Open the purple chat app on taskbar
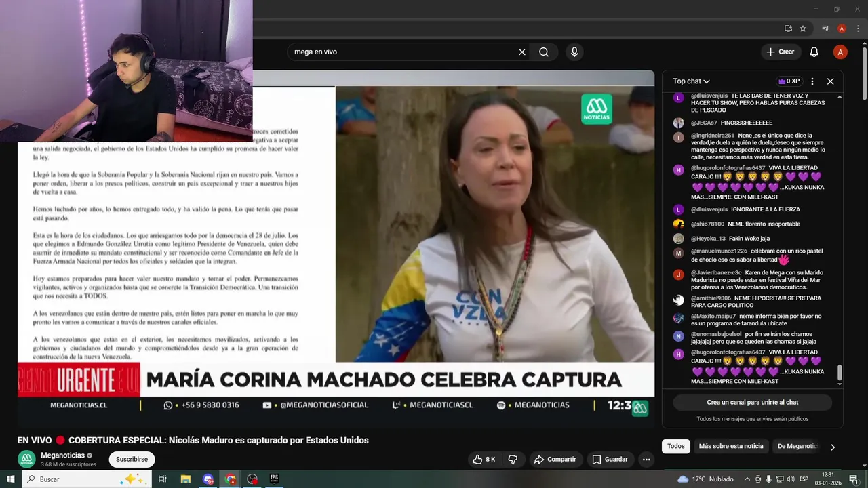 point(208,479)
